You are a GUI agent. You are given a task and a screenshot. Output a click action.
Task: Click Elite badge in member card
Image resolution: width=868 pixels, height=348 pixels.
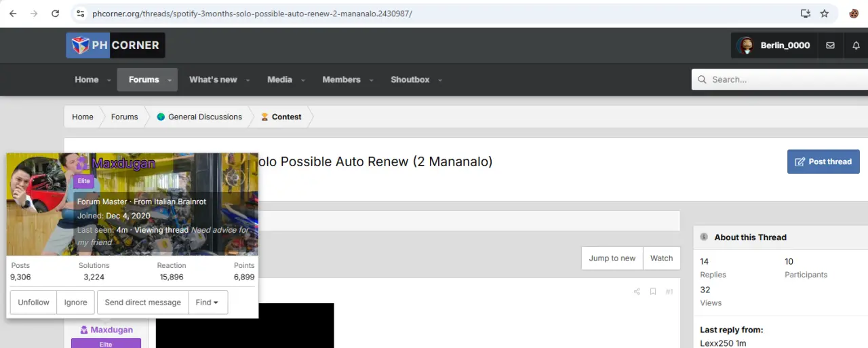coord(83,181)
